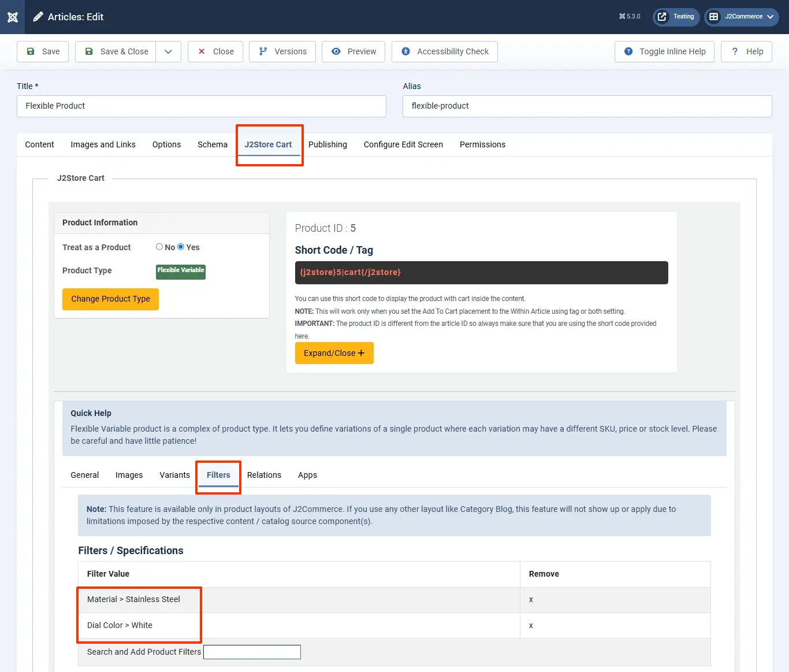Expand the J2Commerce user menu
Image resolution: width=789 pixels, height=672 pixels.
pos(742,17)
